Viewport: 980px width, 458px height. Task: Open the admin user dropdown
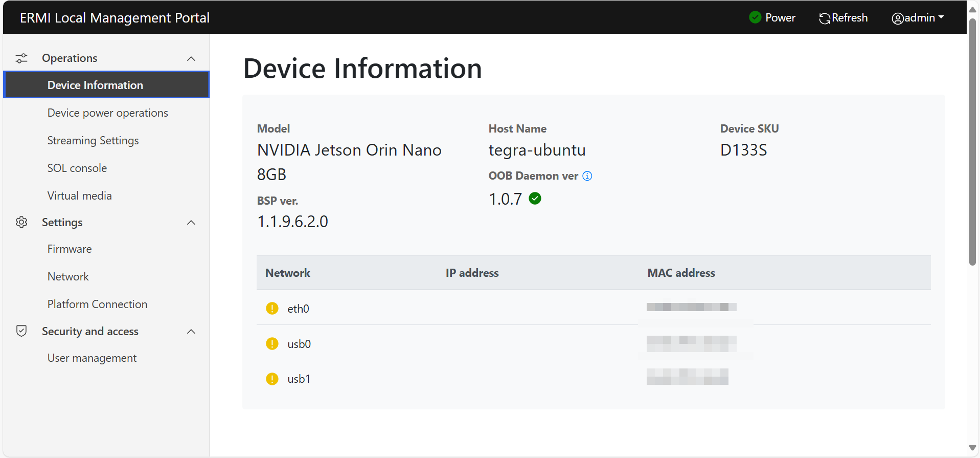point(918,18)
